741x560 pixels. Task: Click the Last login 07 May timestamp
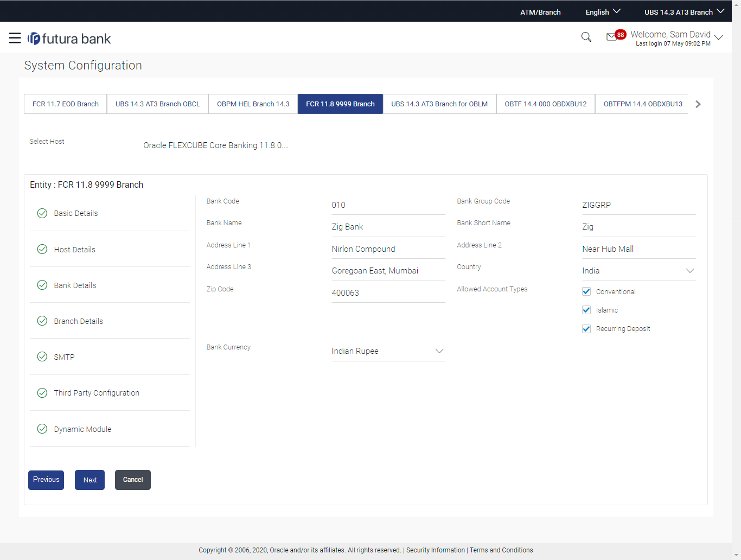(x=673, y=43)
